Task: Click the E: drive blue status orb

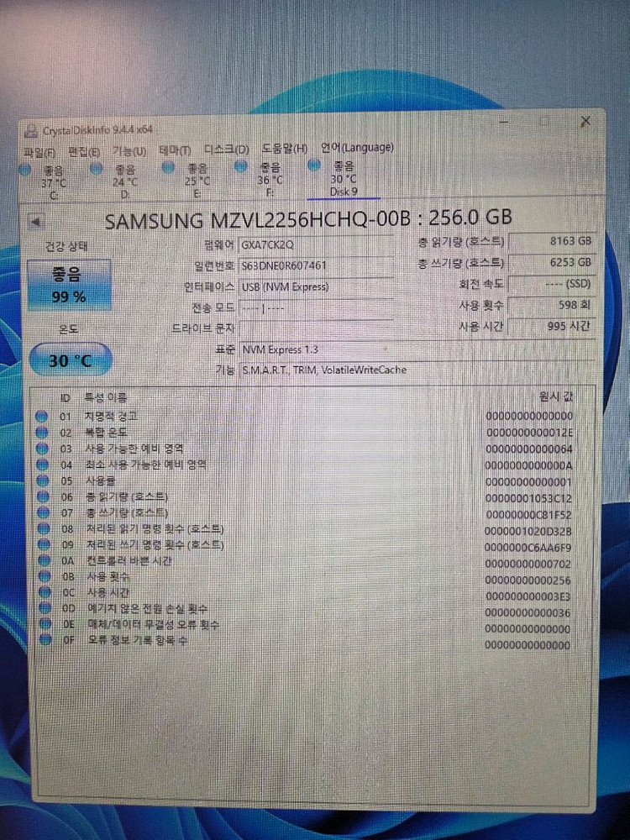Action: point(168,168)
